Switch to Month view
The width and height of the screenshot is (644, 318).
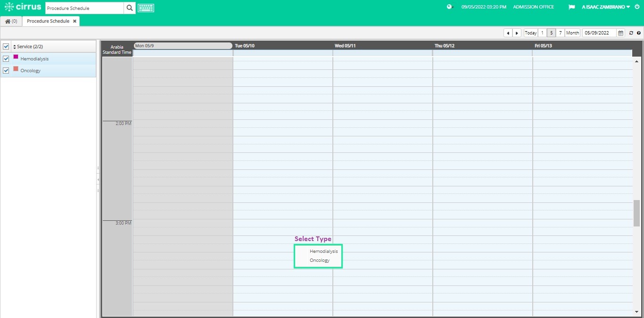(x=572, y=33)
